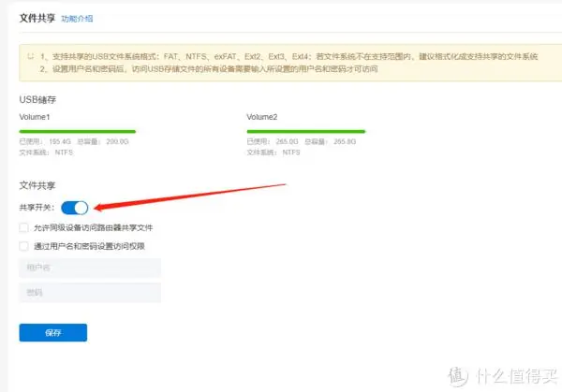The image size is (562, 392).
Task: Click the info icon in the yellow notice
Action: pyautogui.click(x=31, y=56)
